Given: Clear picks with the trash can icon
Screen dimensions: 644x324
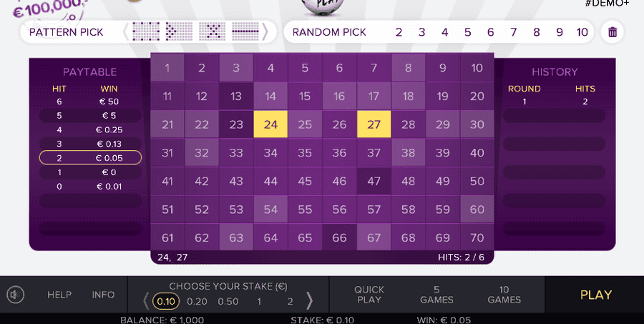Looking at the screenshot, I should click(x=613, y=32).
